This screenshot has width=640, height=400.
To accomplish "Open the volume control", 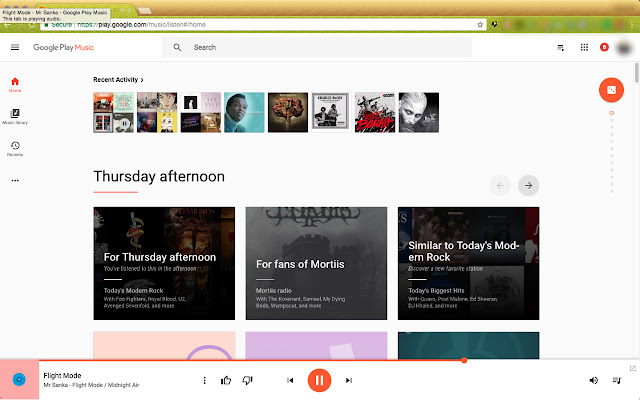I will coord(593,380).
